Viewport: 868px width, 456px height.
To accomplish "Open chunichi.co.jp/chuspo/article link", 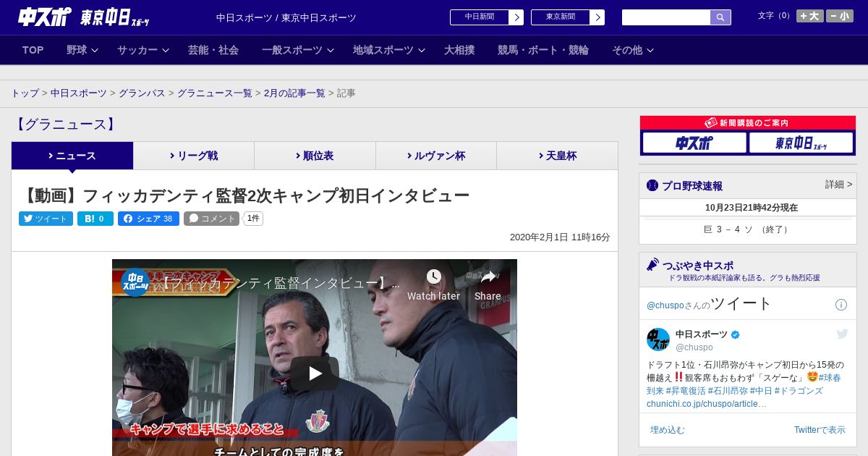I will [x=707, y=404].
